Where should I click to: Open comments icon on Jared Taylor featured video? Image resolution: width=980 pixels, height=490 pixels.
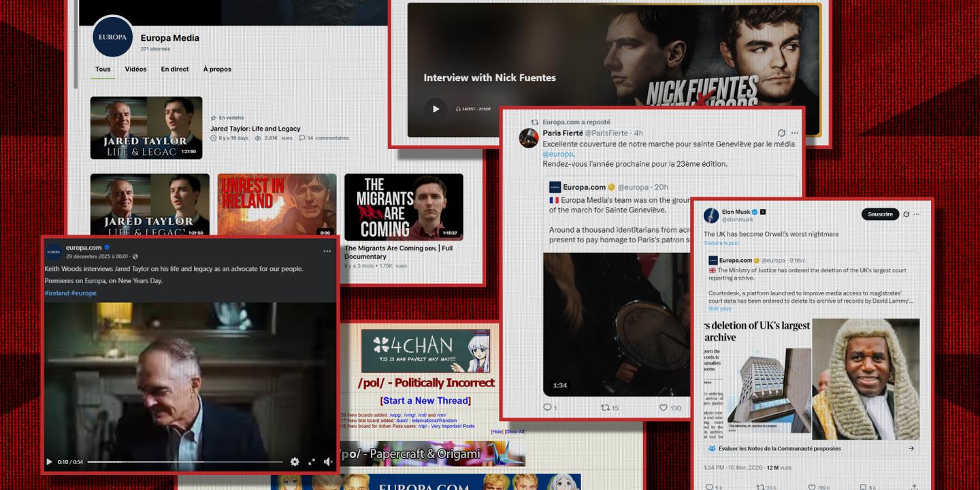[302, 138]
